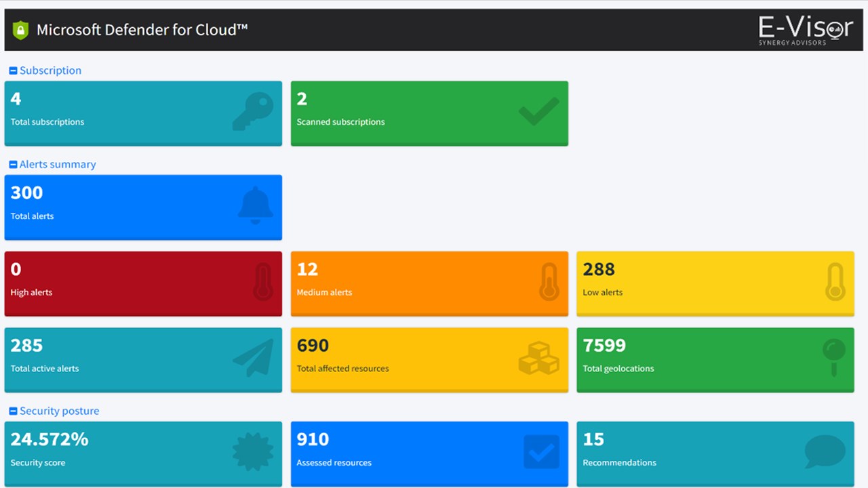
Task: Click the Scanned subscriptions label
Action: tap(340, 122)
